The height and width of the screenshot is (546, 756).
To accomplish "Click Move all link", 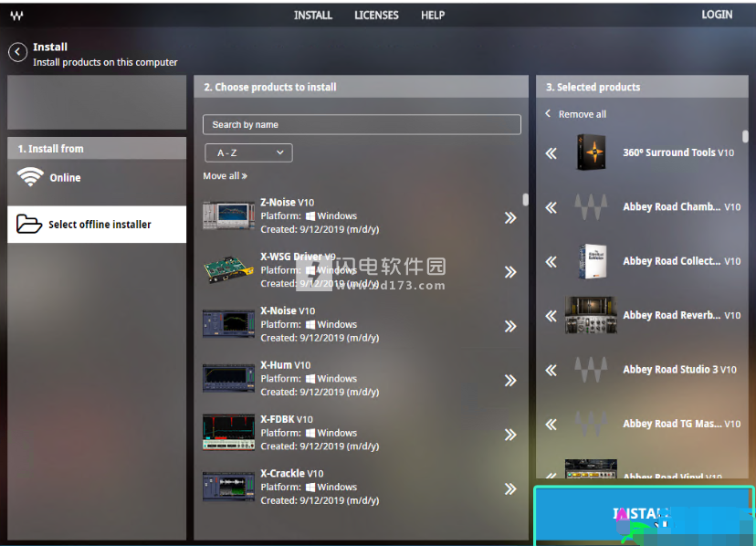I will point(226,176).
